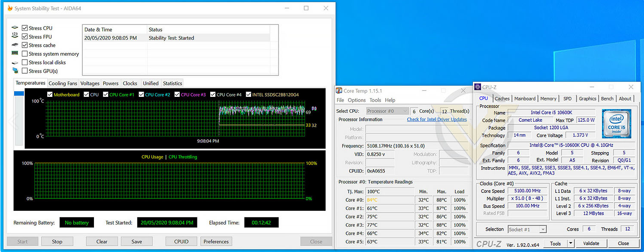
Task: Toggle the Stress CPU checkbox
Action: 25,28
